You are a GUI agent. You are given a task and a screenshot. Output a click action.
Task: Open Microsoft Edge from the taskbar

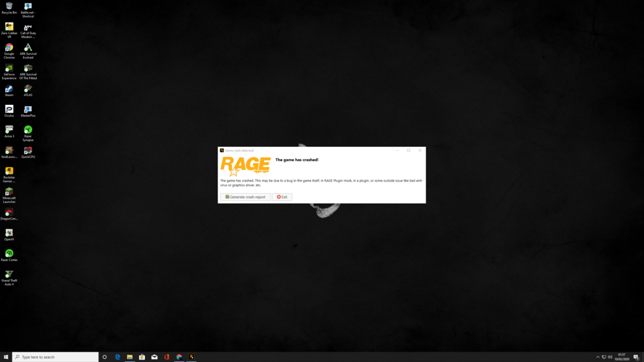tap(117, 357)
